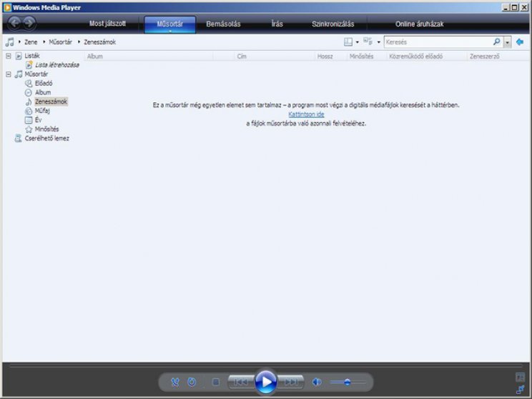The image size is (532, 399).
Task: Click the search magnifier icon
Action: pyautogui.click(x=497, y=42)
